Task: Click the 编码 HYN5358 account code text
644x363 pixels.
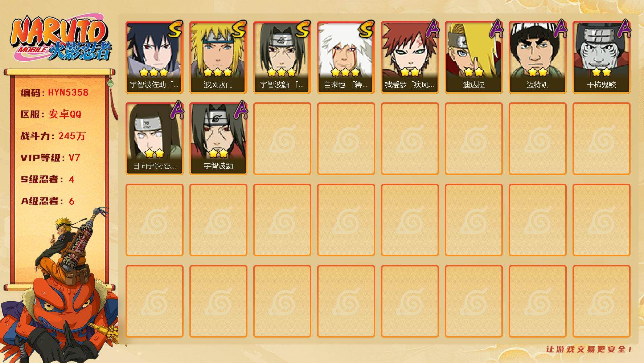Action: (x=54, y=93)
